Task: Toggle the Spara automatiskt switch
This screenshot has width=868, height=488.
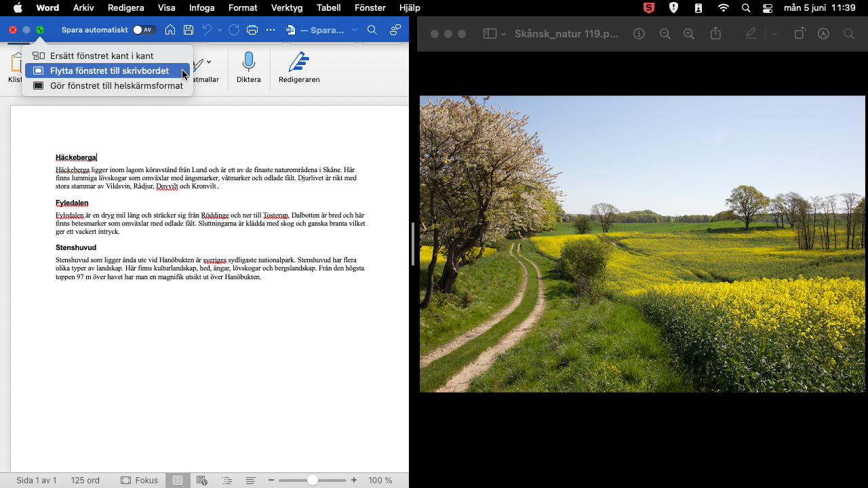Action: coord(144,30)
